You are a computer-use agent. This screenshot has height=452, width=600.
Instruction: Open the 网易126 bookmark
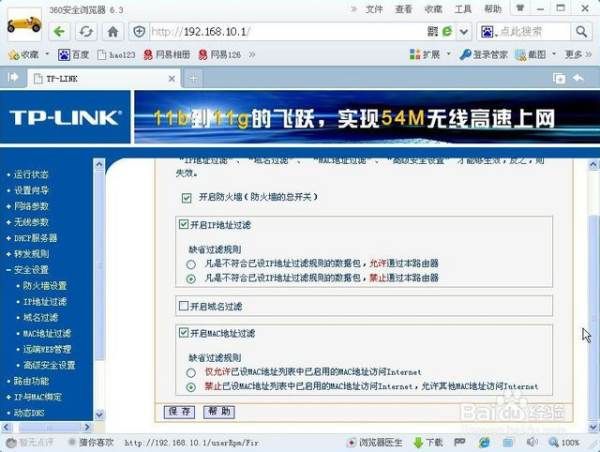pyautogui.click(x=220, y=55)
